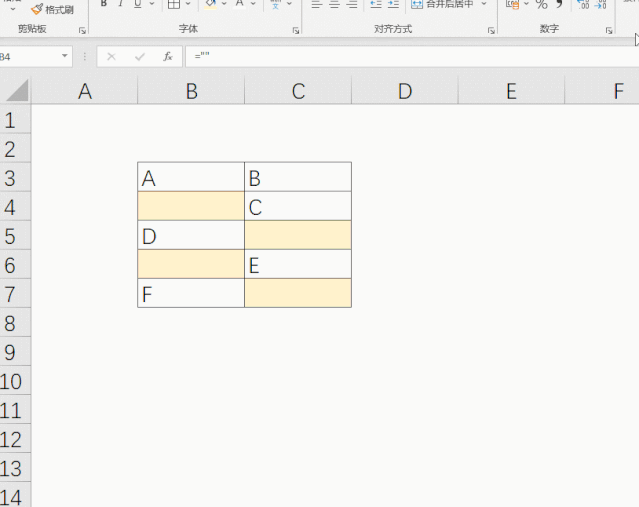
Task: Open the font (字体) settings dialog launcher
Action: [296, 31]
